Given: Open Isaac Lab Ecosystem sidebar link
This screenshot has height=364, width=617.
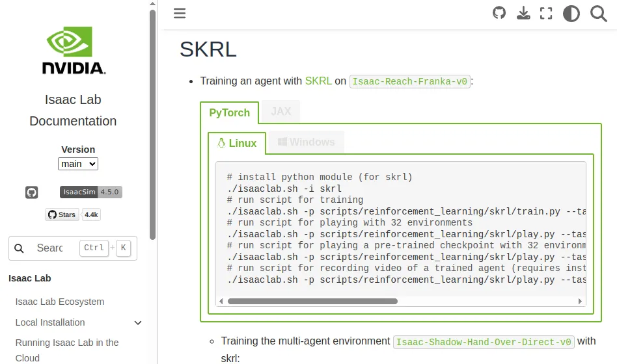Looking at the screenshot, I should (60, 302).
